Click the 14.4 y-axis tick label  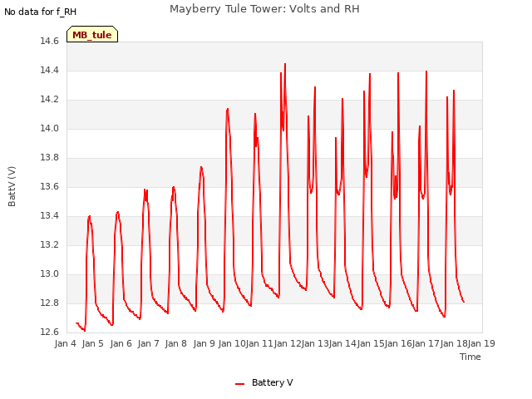click(50, 71)
